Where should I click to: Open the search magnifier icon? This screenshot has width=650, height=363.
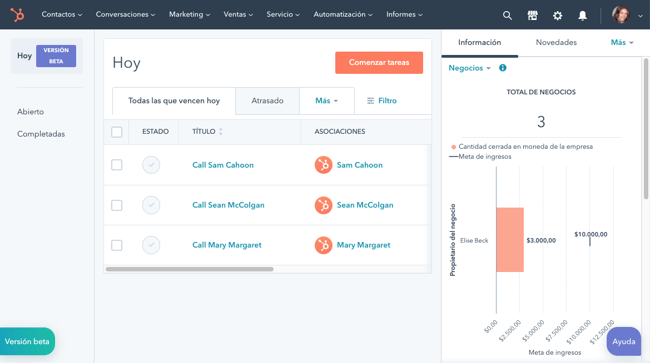click(x=507, y=15)
